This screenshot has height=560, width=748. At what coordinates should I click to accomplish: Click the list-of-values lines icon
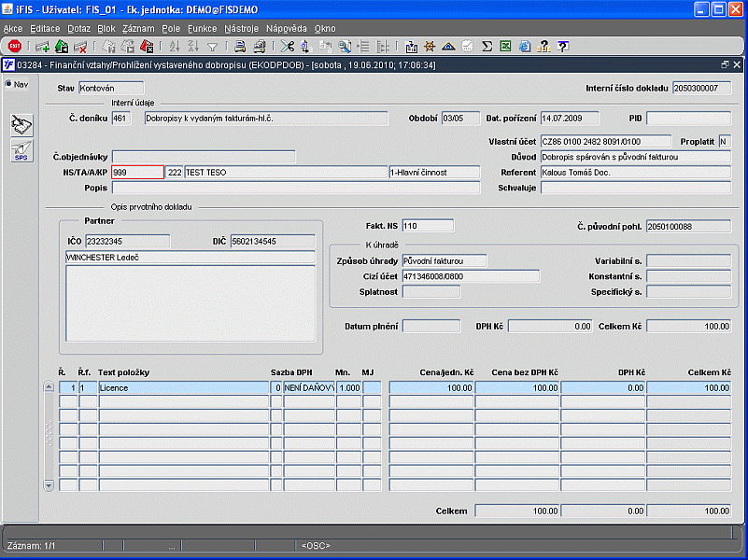363,47
